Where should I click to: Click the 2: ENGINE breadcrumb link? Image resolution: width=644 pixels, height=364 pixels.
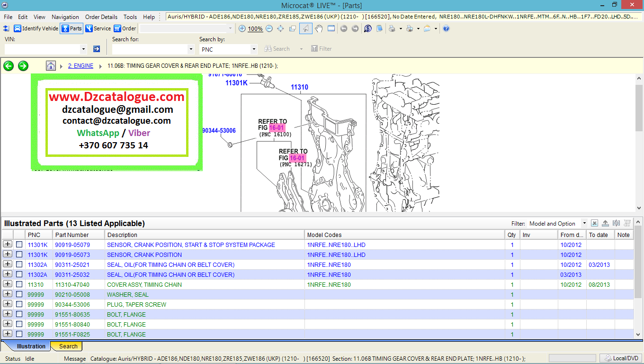[80, 66]
